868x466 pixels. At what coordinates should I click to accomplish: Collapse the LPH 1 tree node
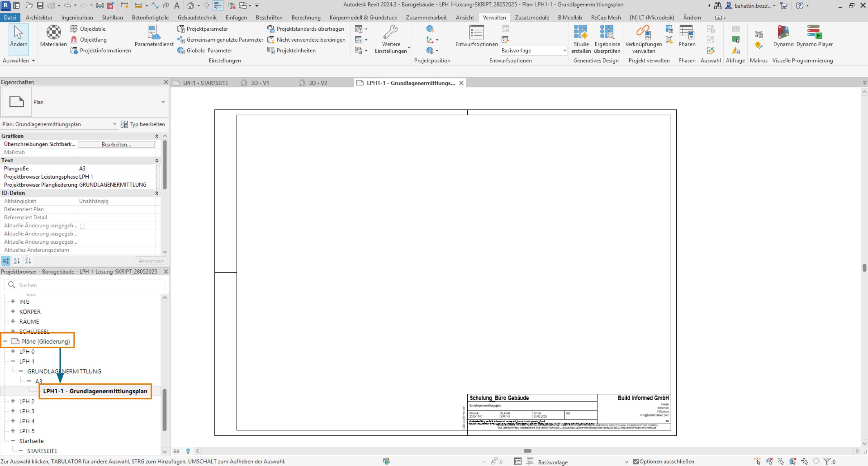click(13, 362)
